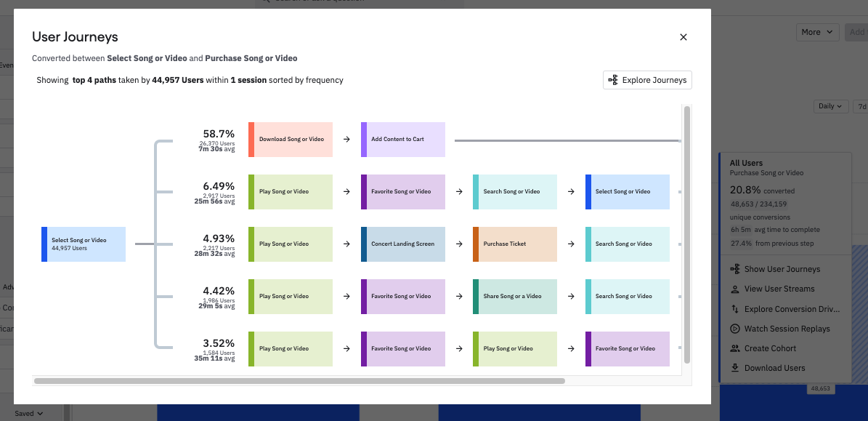This screenshot has width=868, height=421.
Task: Click the Select Song or Video start node
Action: pyautogui.click(x=84, y=244)
